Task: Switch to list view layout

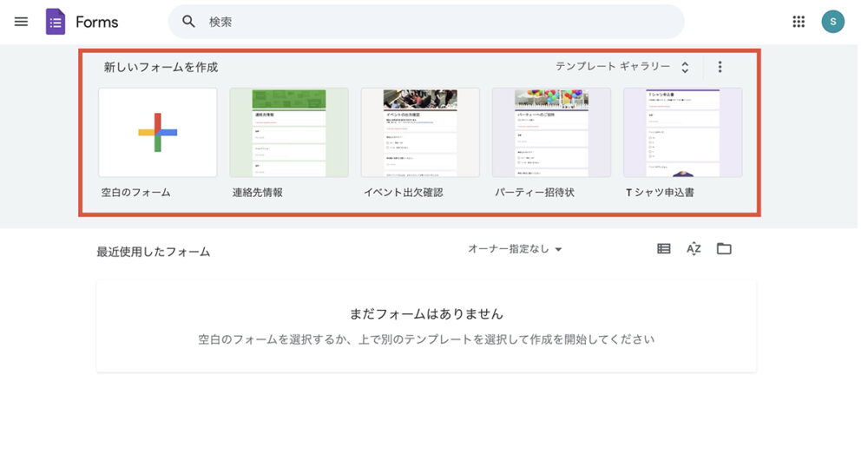Action: 664,249
